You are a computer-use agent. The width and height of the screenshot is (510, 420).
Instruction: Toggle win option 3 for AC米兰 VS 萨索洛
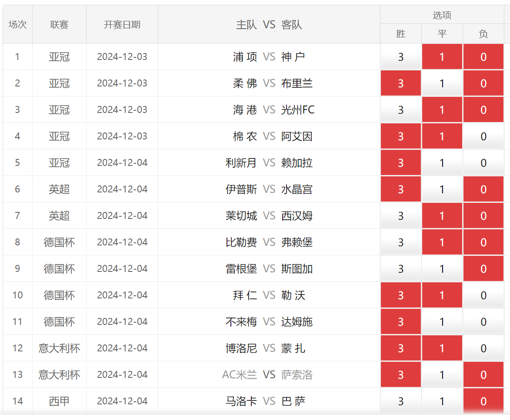point(401,374)
